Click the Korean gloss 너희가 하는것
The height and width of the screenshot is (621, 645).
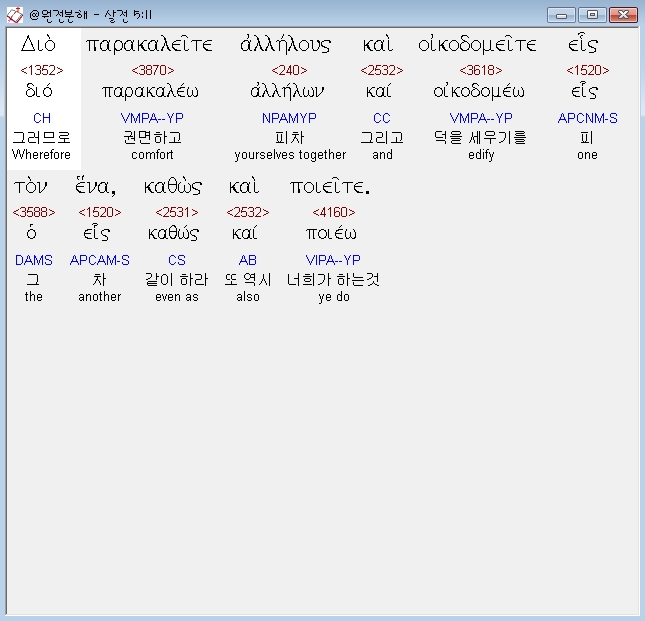click(333, 280)
